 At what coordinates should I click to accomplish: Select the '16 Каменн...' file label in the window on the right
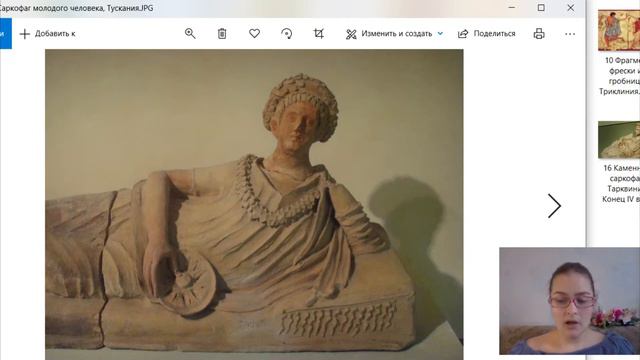tap(621, 184)
